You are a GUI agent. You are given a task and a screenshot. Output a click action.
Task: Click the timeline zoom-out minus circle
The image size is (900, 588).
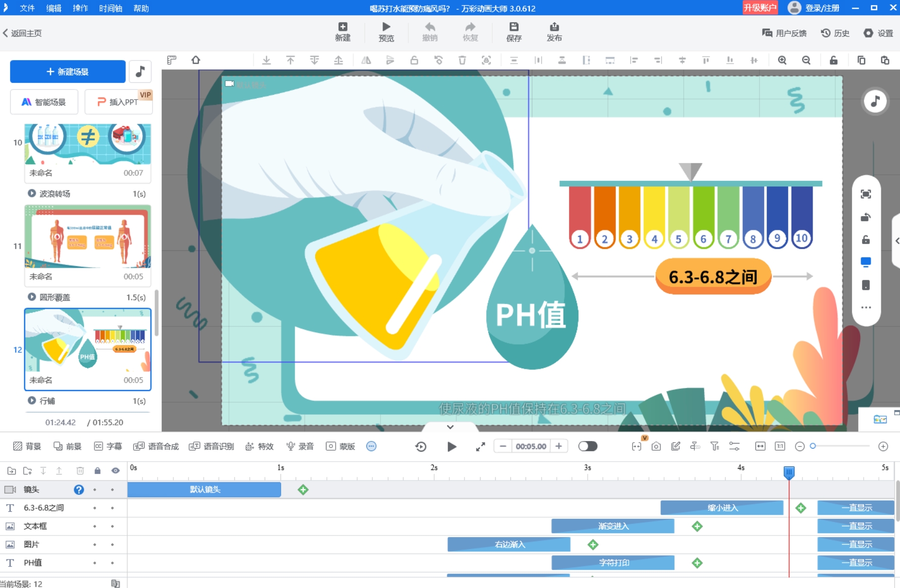(x=799, y=447)
